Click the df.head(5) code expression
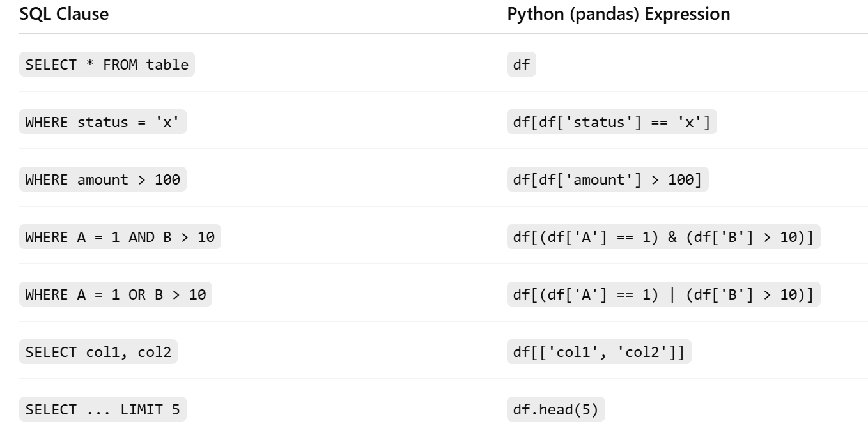 click(x=555, y=409)
